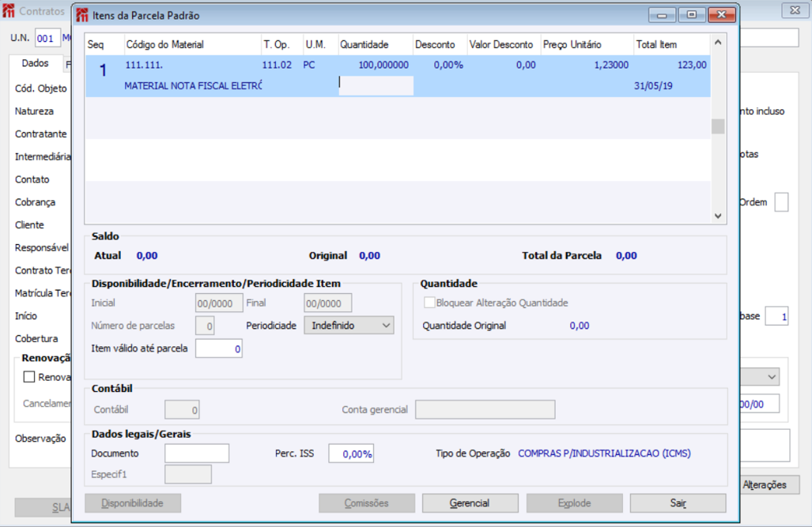This screenshot has height=527, width=812.
Task: Click the grid scroll up arrow
Action: 718,43
